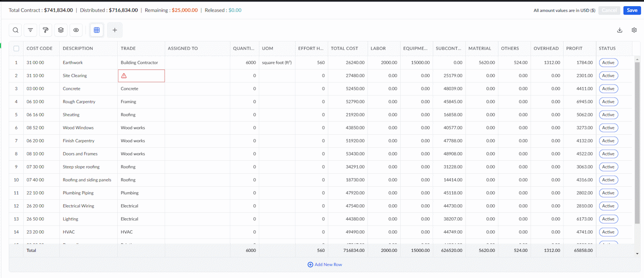Click the STATUS column header
Screen dimensions: 644x278
click(607, 48)
